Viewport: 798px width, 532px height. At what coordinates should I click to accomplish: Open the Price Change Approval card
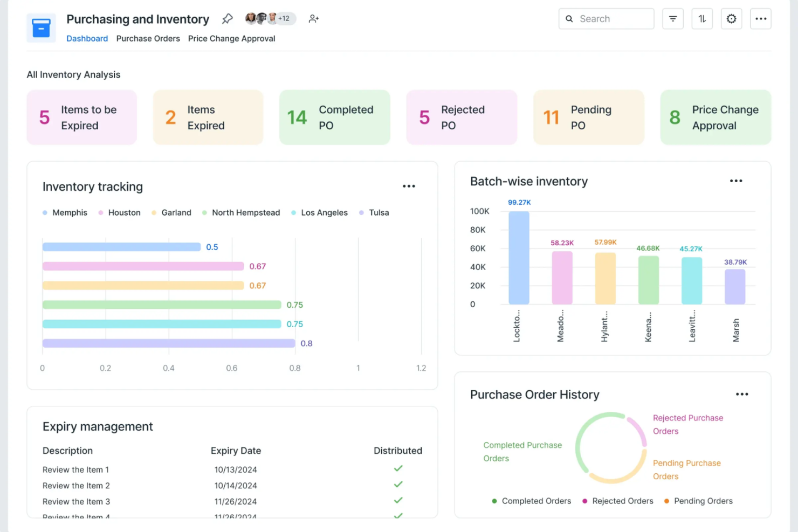716,118
